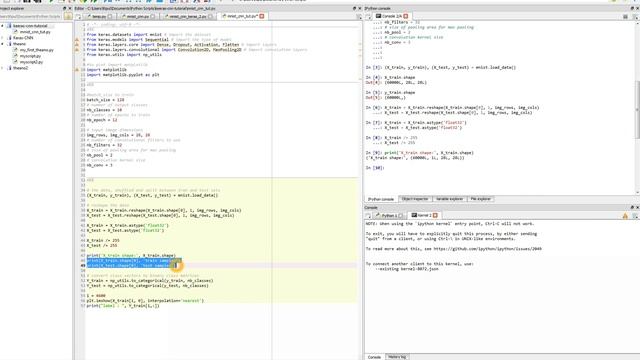
Task: Collapse the theano project folder
Action: [2, 44]
